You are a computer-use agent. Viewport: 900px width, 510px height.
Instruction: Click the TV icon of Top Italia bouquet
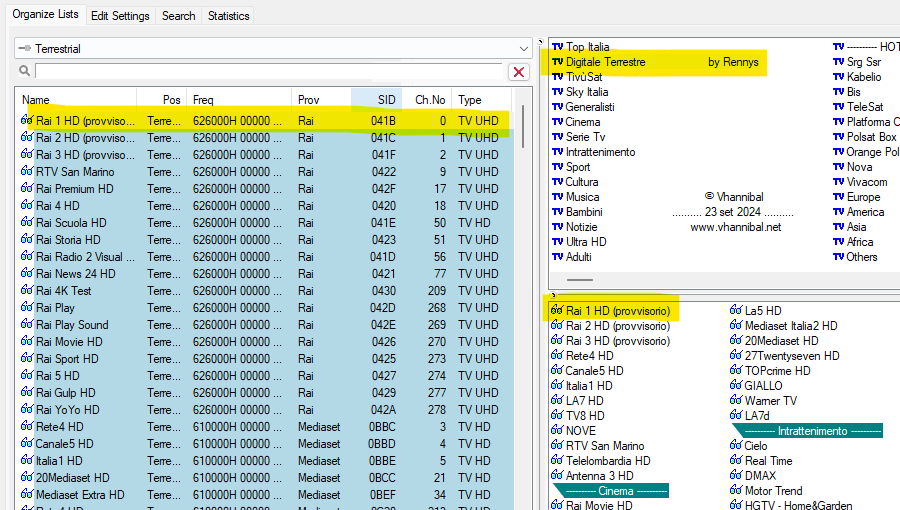[557, 47]
